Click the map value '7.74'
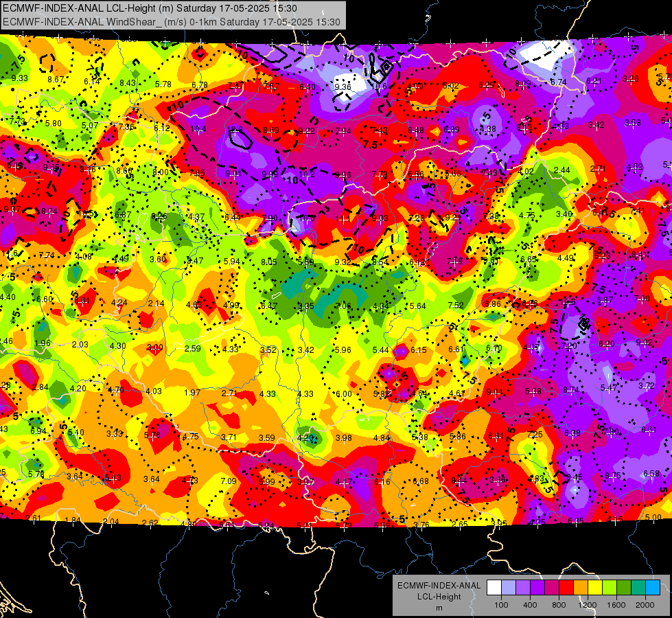Viewport: 672px width, 618px height. (47, 255)
